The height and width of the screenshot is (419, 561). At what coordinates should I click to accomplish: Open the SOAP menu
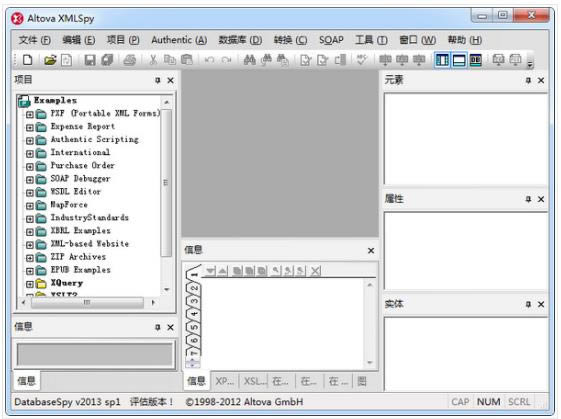(x=331, y=40)
